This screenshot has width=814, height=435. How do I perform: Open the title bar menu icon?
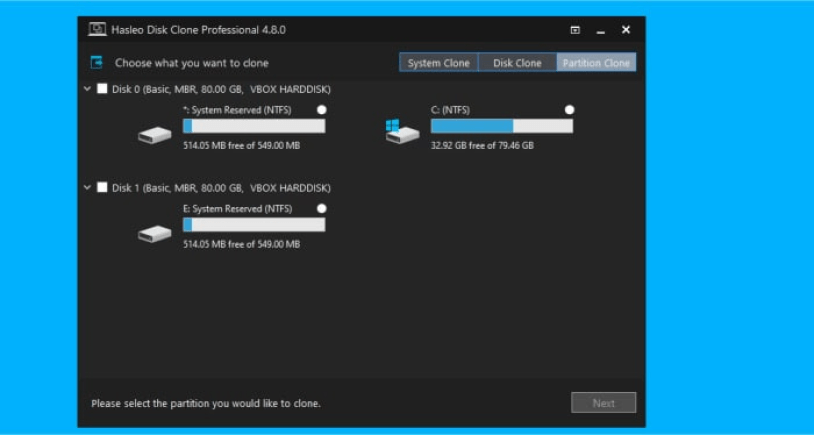click(575, 30)
